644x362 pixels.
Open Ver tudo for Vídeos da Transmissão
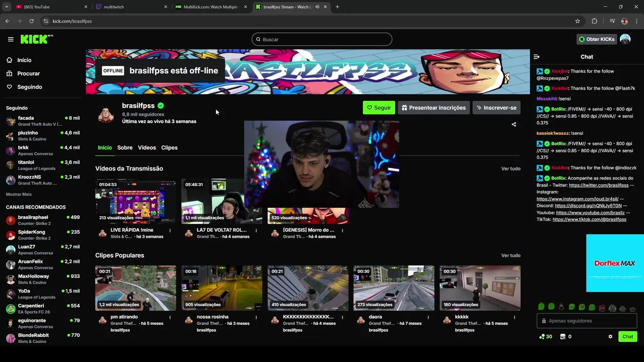point(511,168)
